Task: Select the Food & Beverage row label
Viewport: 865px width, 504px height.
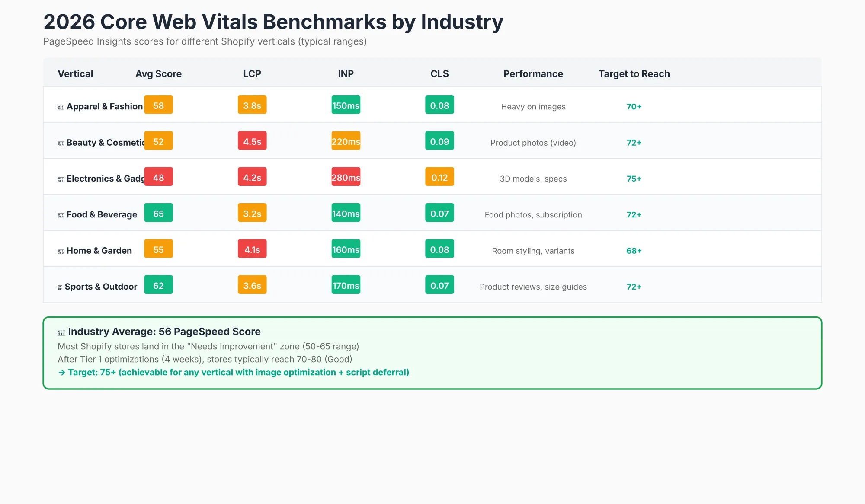Action: click(x=102, y=214)
